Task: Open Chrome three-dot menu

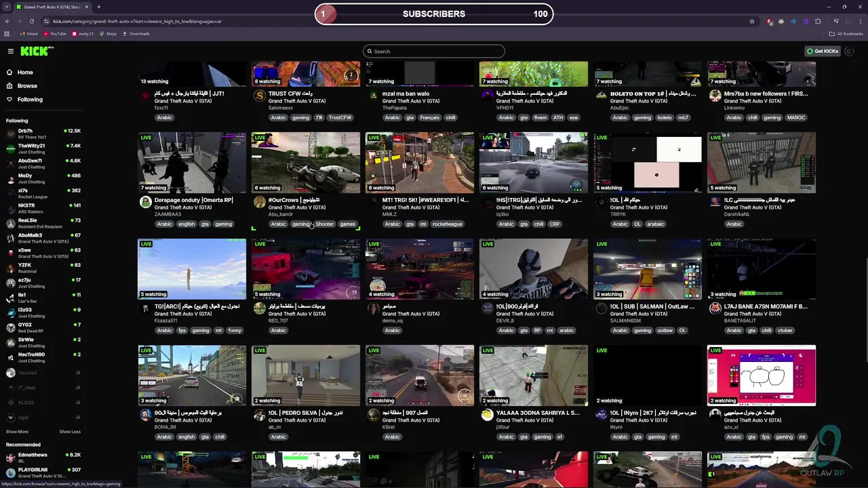Action: click(x=861, y=21)
